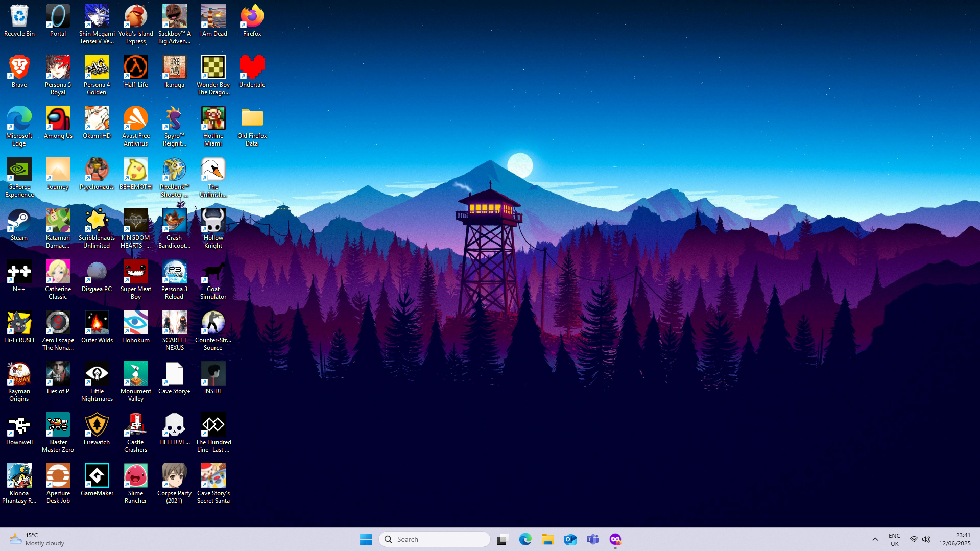Open File Explorer from the taskbar
980x551 pixels.
[x=548, y=539]
